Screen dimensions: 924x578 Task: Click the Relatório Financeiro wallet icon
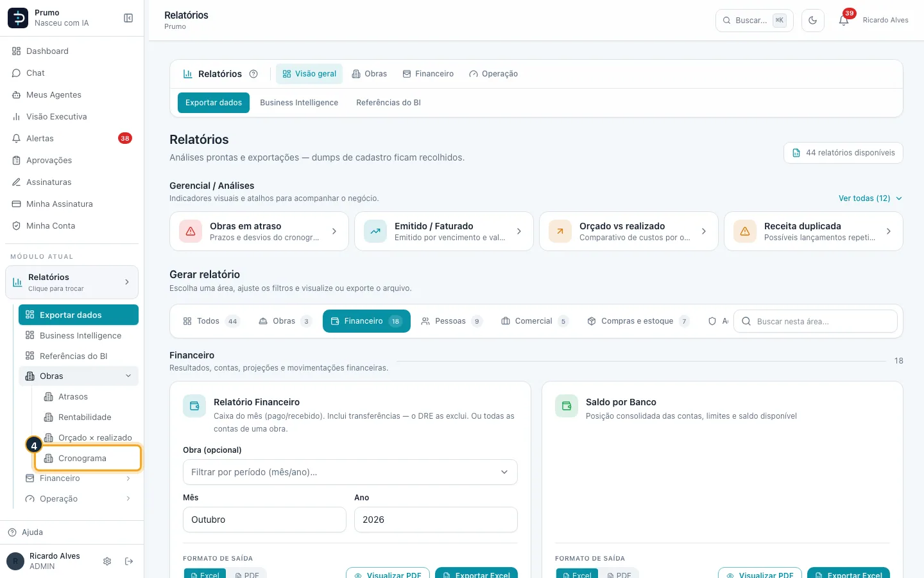[194, 406]
